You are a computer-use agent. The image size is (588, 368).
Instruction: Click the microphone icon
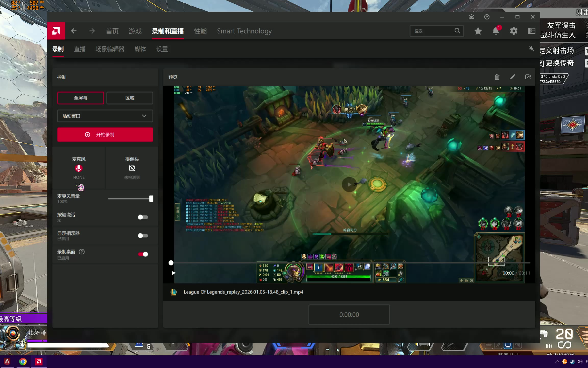click(79, 168)
